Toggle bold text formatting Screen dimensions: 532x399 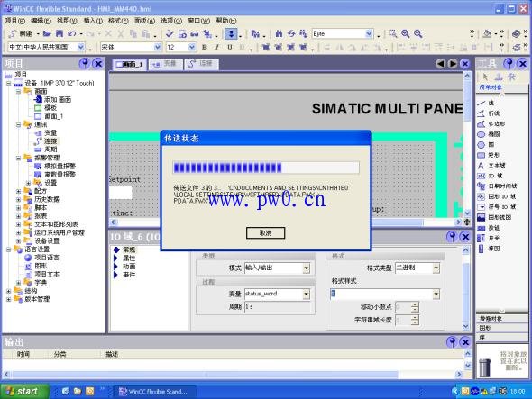pyautogui.click(x=205, y=47)
